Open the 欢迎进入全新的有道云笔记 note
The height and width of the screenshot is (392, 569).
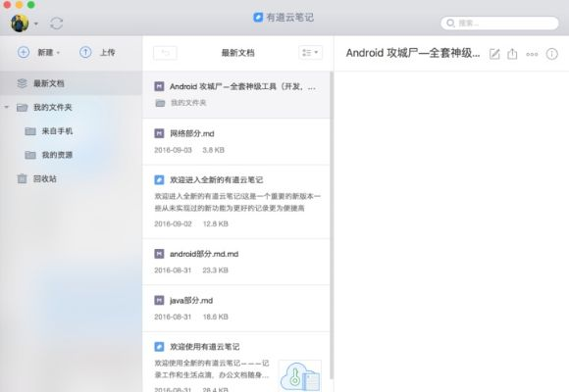(236, 202)
